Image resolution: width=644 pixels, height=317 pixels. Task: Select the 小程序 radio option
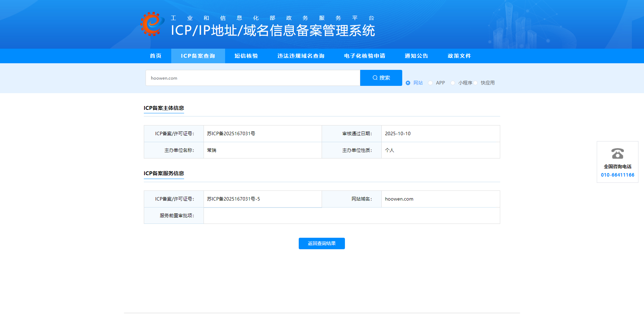(x=453, y=83)
